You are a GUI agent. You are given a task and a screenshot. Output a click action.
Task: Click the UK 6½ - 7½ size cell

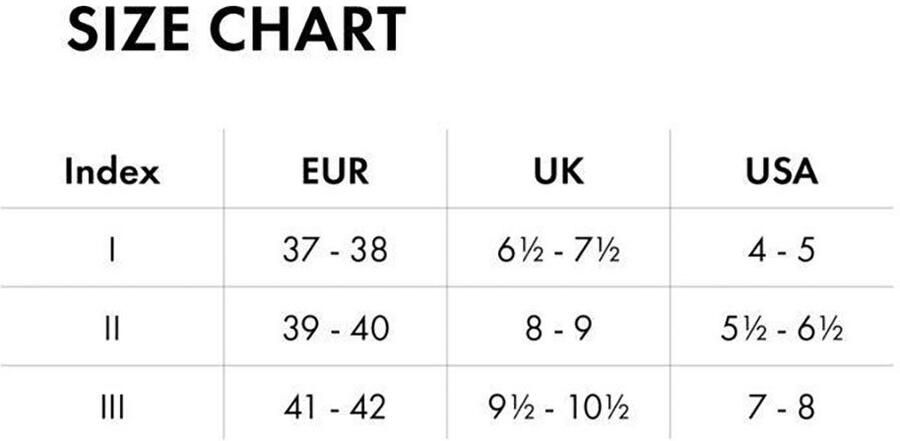pyautogui.click(x=559, y=250)
